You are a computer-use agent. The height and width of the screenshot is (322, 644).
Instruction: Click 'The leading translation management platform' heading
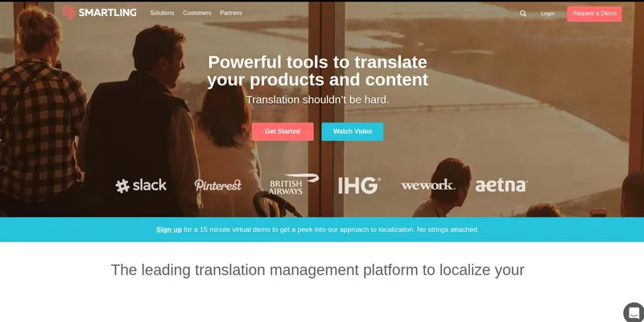[x=317, y=270]
